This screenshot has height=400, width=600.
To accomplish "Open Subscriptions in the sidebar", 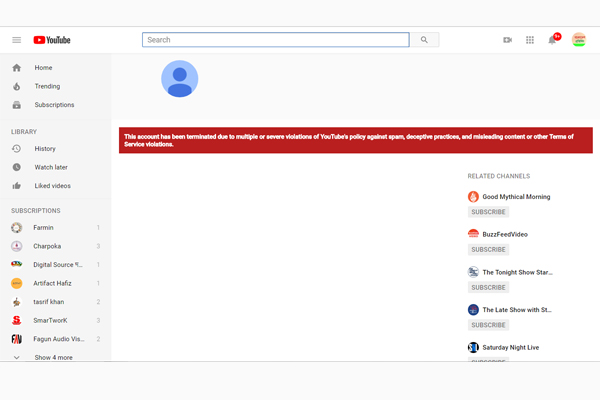I will (x=54, y=105).
